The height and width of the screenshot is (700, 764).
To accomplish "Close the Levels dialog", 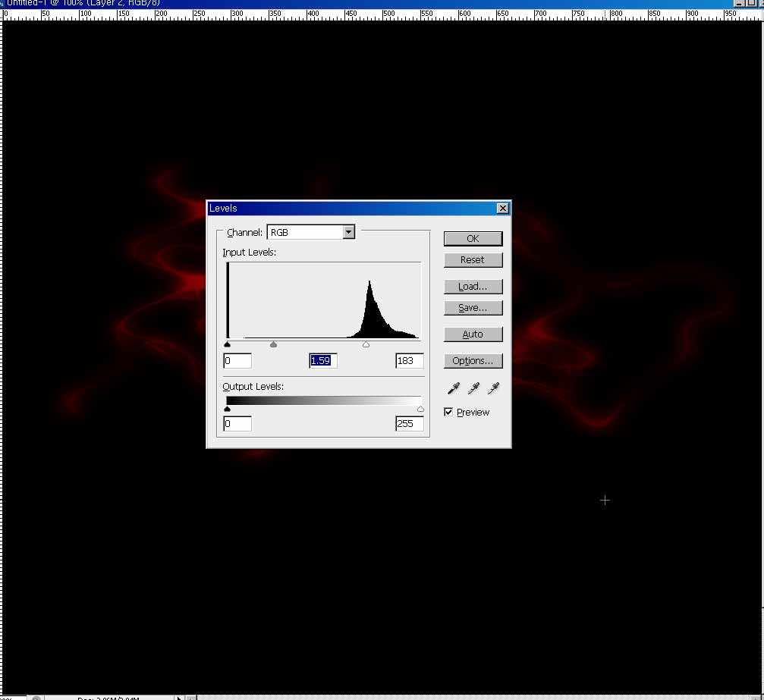I will click(502, 209).
